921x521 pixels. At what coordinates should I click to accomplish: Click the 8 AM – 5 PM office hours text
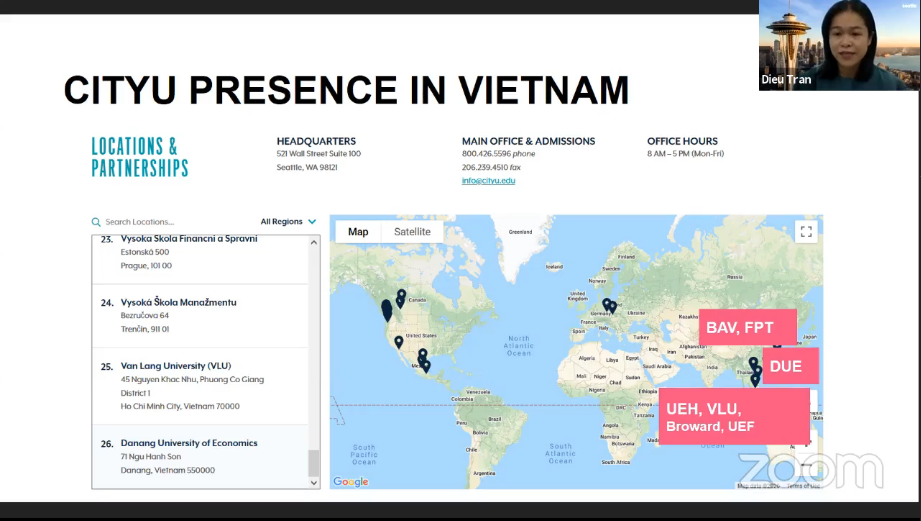(685, 154)
